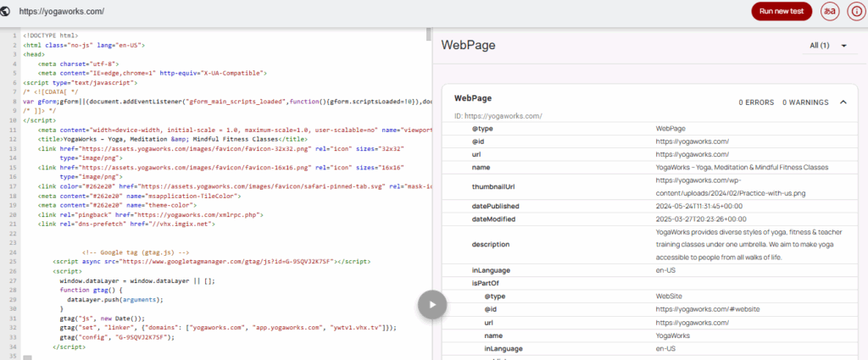Collapse the WebPage result card chevron

pos(843,102)
